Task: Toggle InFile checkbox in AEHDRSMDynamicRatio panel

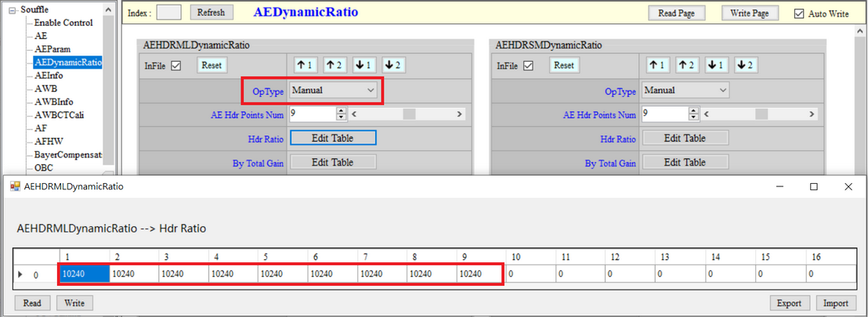Action: click(x=528, y=66)
